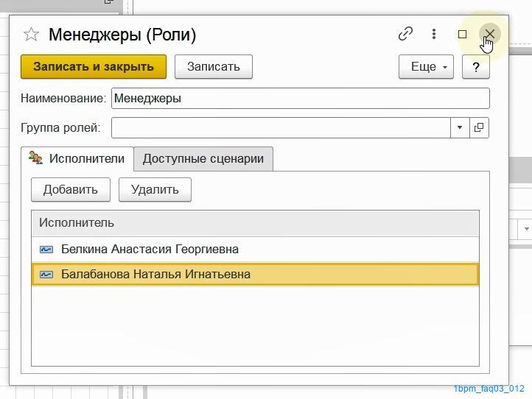Expand the dropdown arrow behind the dialog at right
532x399 pixels.
pos(526,229)
